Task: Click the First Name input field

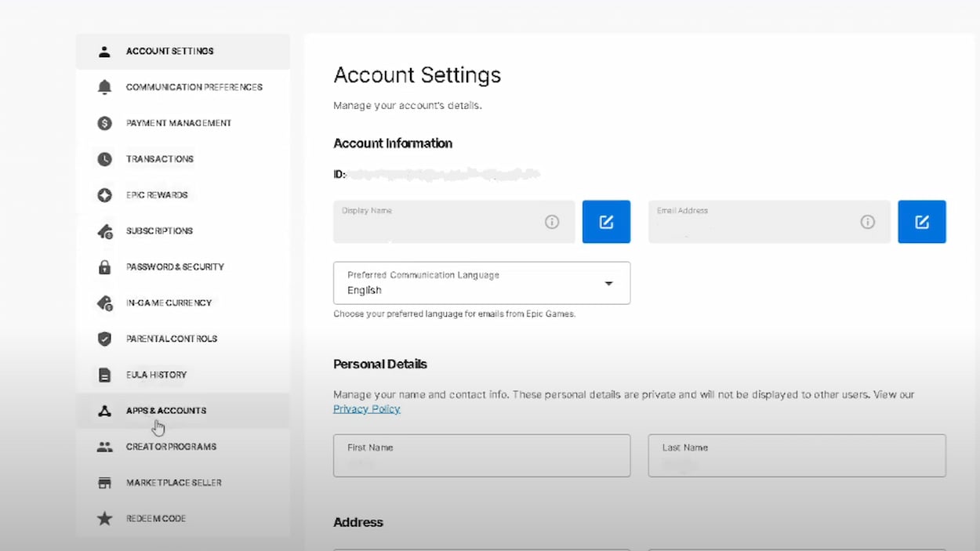Action: point(481,456)
